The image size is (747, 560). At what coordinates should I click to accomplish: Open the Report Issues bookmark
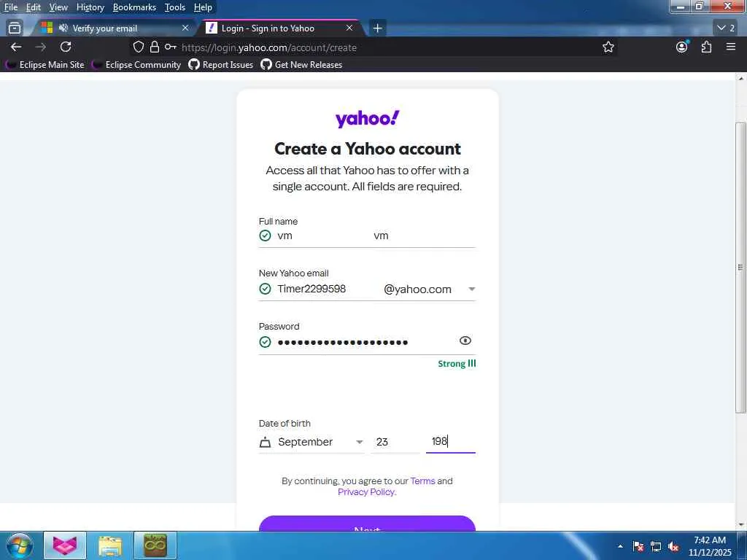tap(221, 65)
